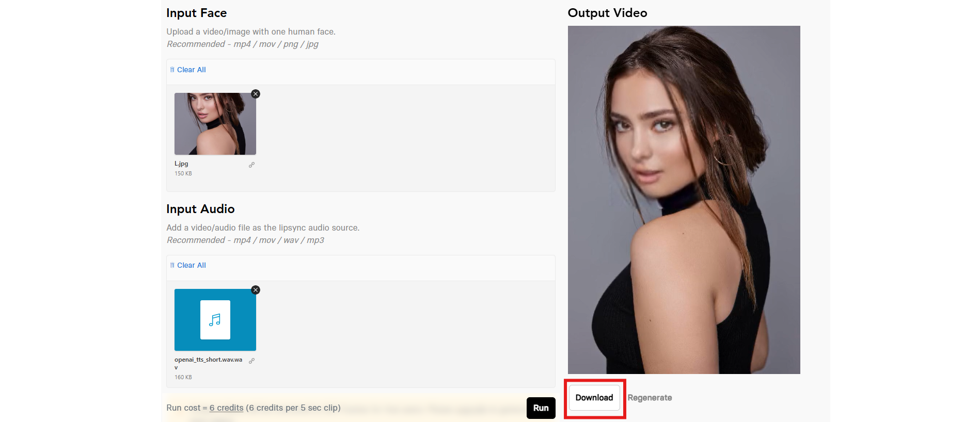
Task: Click the recommended mp4 / mov / png / jpg text
Action: (x=243, y=44)
